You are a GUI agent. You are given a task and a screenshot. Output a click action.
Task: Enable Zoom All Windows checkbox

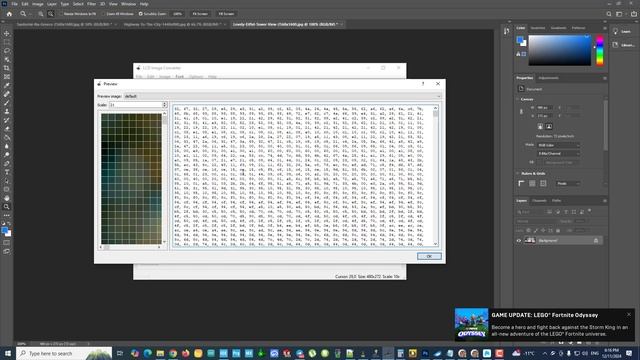coord(104,14)
